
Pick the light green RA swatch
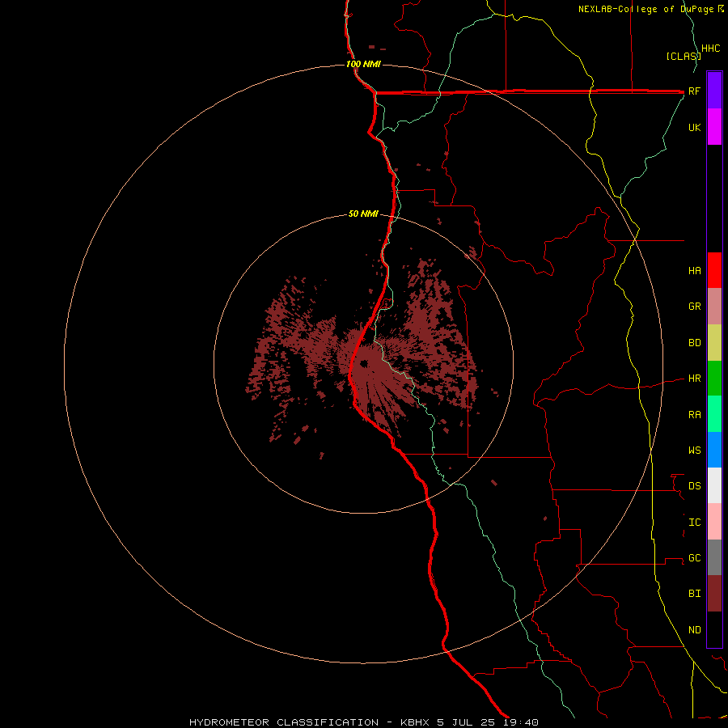click(714, 414)
